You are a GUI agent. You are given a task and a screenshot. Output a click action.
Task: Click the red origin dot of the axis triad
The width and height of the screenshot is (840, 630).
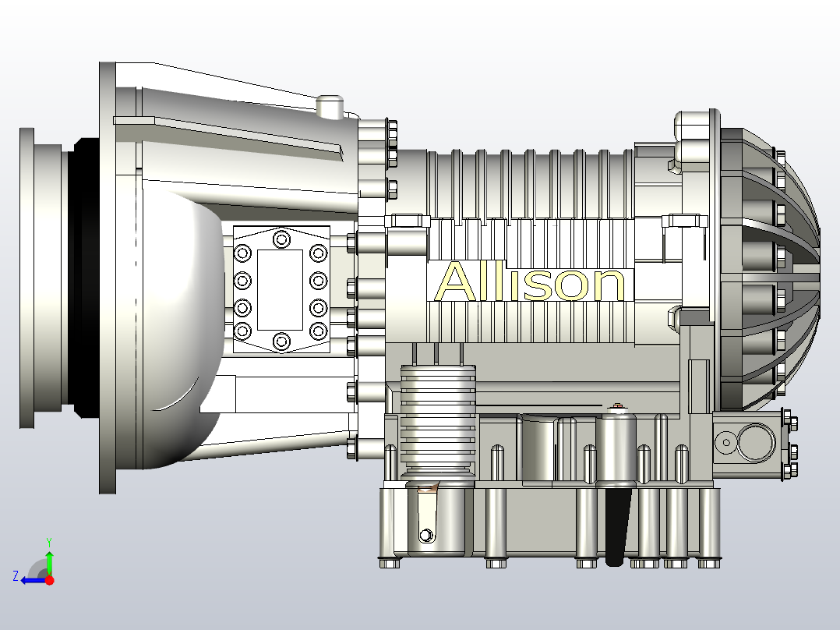pos(50,580)
